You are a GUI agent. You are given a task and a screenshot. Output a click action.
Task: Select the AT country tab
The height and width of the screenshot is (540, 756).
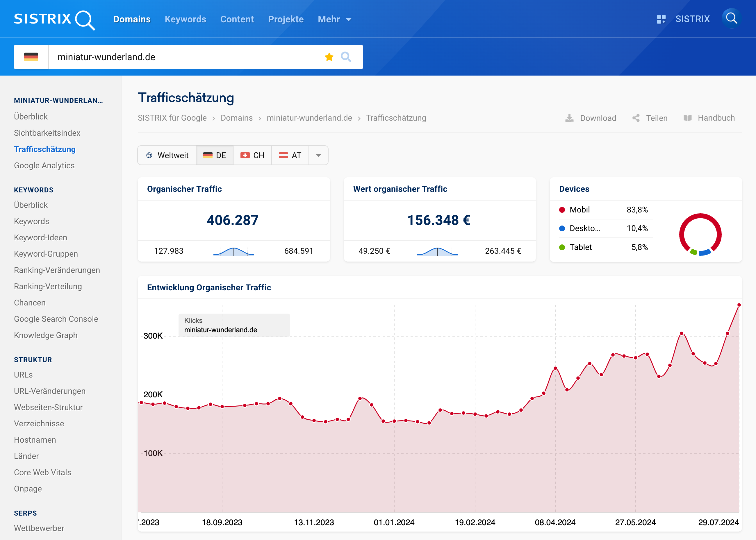(290, 155)
